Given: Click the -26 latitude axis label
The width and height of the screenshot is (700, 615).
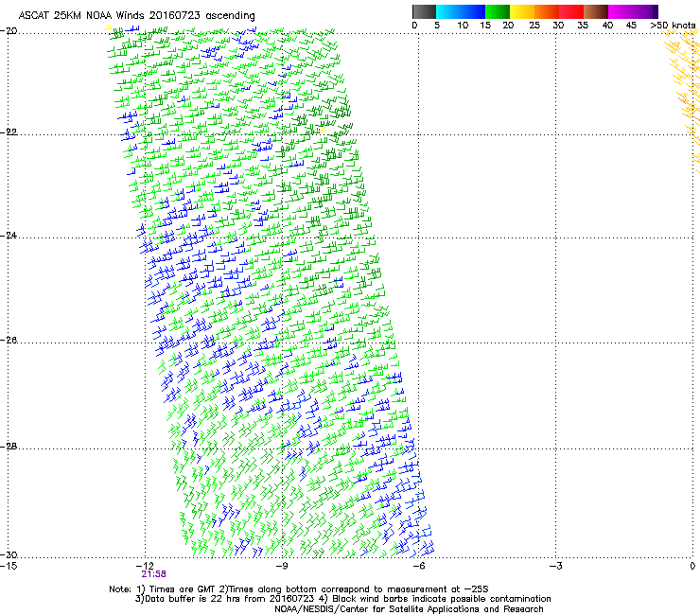Looking at the screenshot, I should (x=9, y=341).
